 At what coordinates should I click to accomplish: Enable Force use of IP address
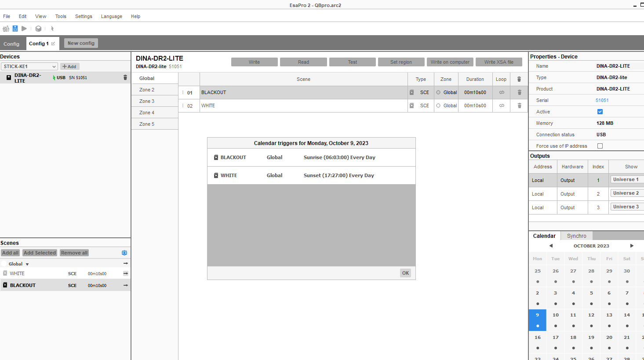600,146
